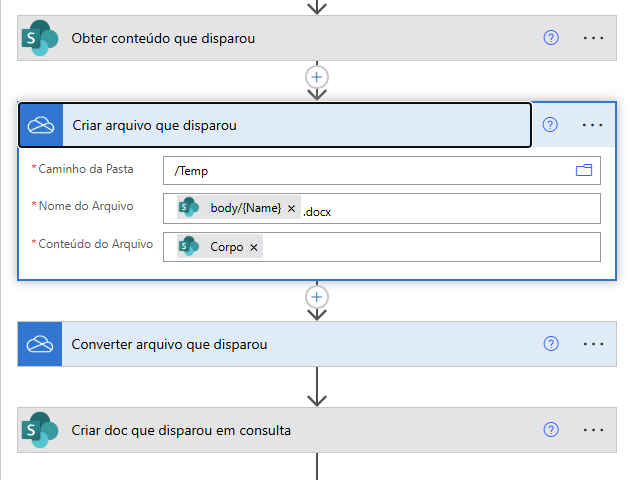Insert a step below Criar arquivo que disparou
Viewport: 632px width, 480px height.
[x=317, y=297]
